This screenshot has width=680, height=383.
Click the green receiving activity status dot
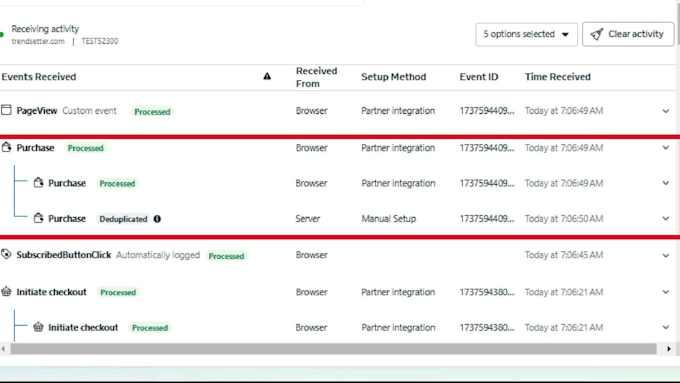click(x=2, y=35)
